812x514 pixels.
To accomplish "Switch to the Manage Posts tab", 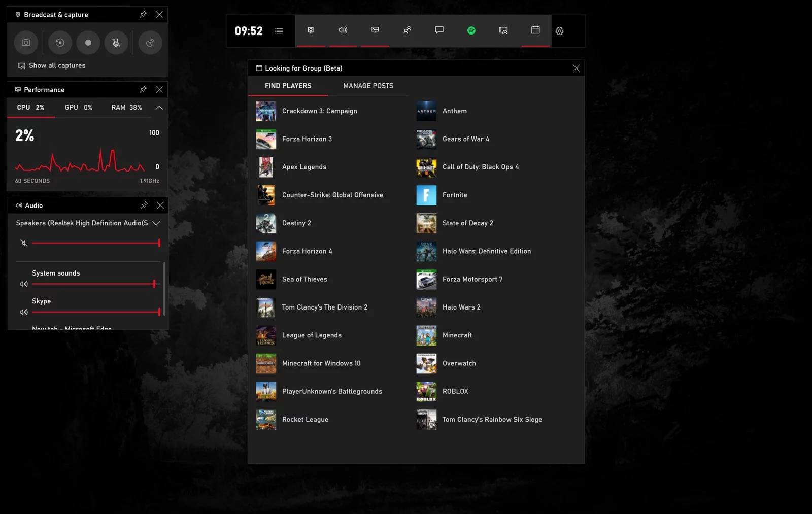I will point(368,86).
